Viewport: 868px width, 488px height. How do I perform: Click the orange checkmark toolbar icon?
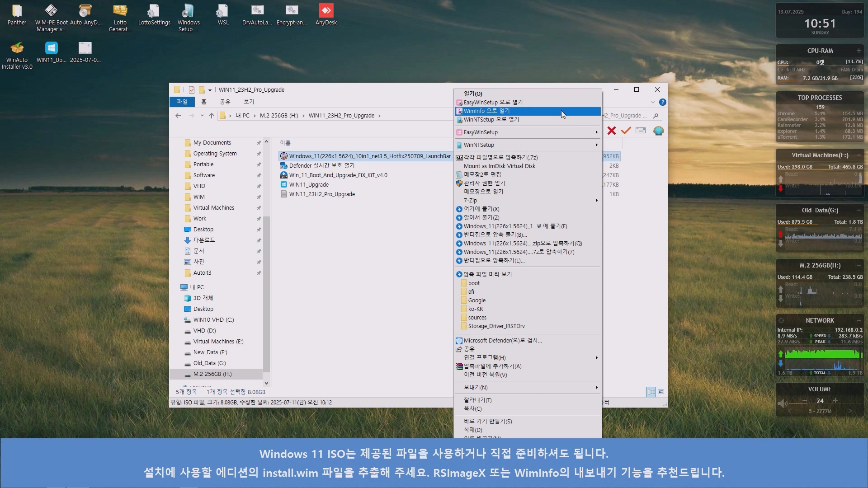point(626,131)
